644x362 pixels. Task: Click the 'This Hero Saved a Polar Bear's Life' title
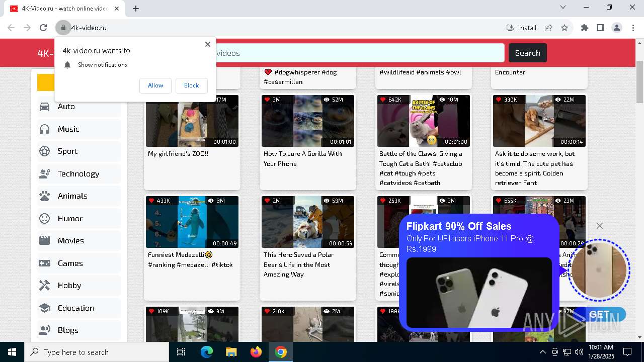pos(298,264)
